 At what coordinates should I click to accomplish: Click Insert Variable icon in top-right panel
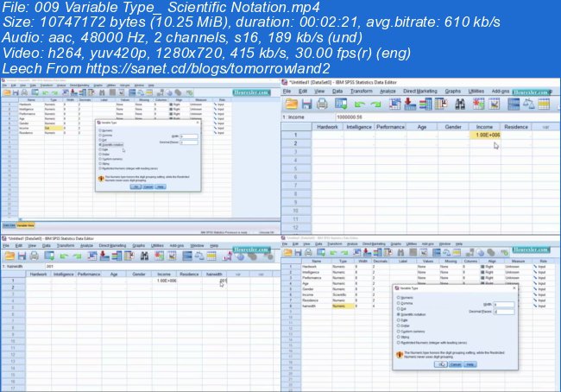(494, 104)
